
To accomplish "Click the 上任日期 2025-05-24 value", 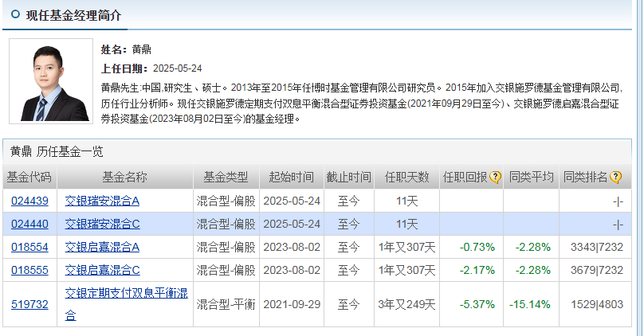I will [178, 68].
